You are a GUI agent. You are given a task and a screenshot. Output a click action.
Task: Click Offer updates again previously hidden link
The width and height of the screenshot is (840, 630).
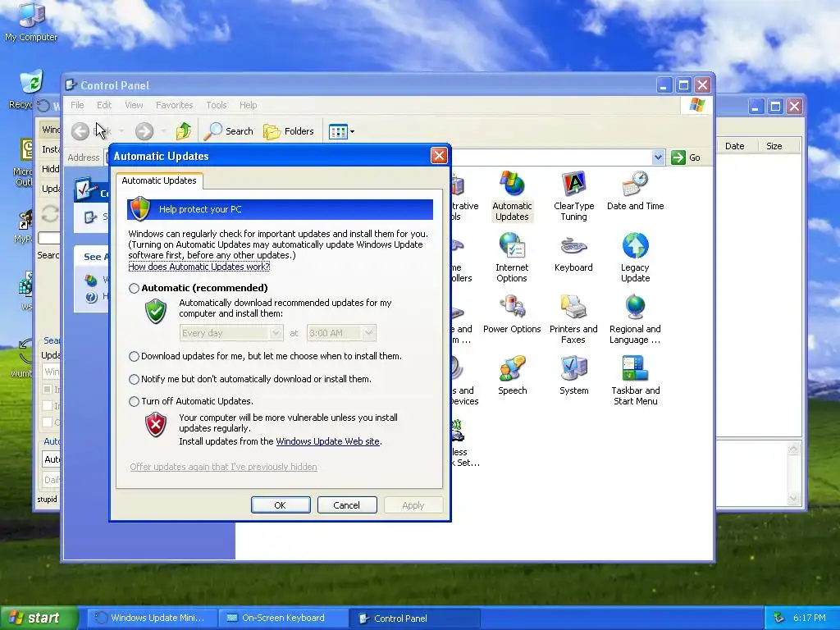[223, 467]
